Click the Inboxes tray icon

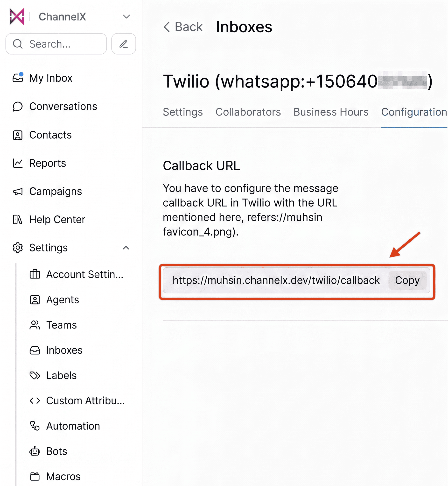(x=35, y=350)
